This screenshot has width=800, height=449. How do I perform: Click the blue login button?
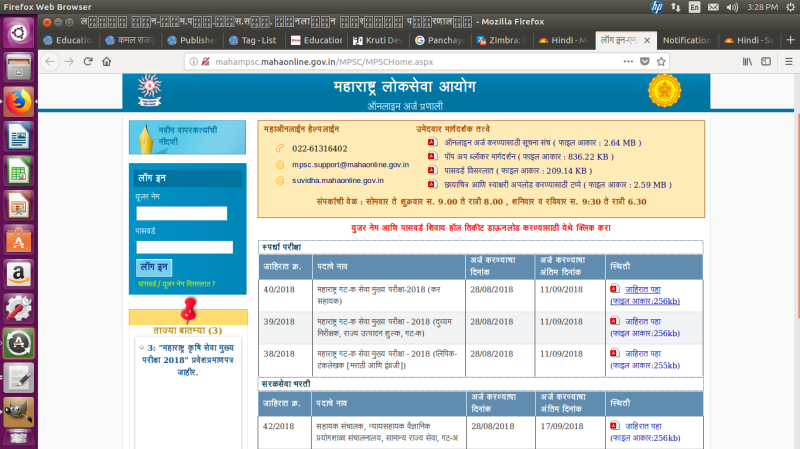coord(154,267)
